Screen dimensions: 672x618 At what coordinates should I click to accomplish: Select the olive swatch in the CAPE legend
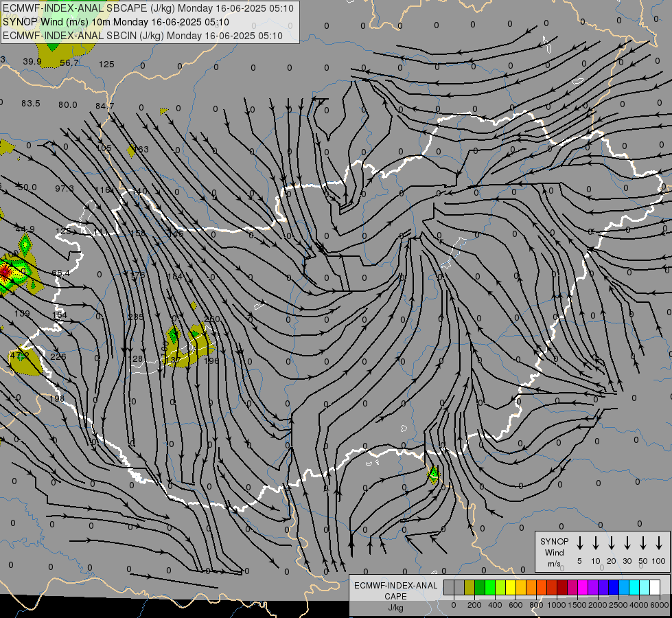point(470,588)
